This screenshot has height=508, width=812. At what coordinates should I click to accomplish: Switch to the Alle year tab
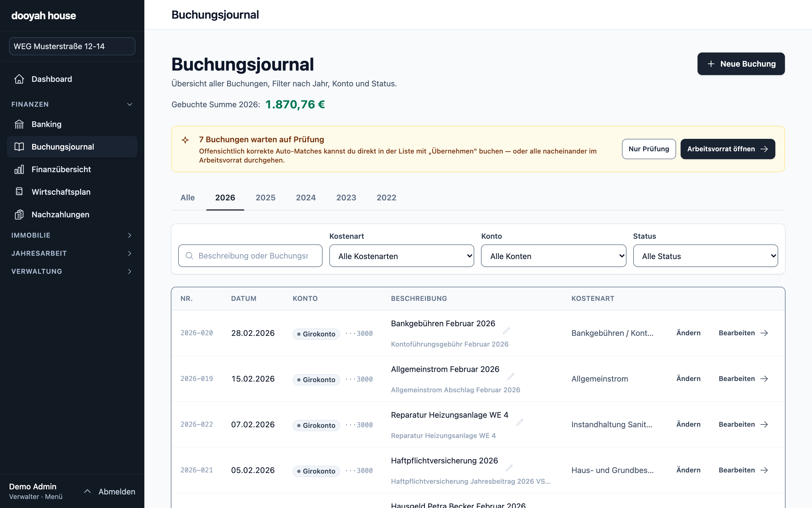[187, 198]
